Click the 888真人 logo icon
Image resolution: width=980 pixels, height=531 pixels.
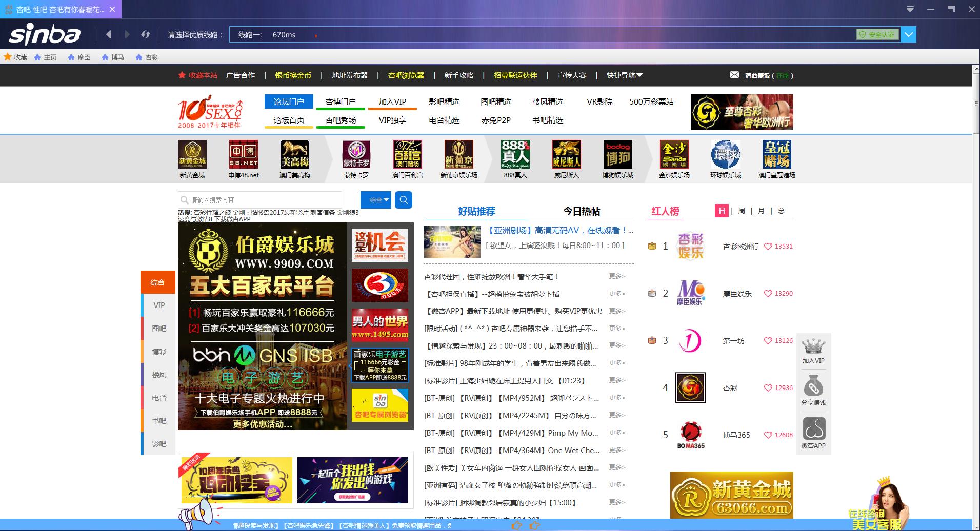(x=515, y=154)
